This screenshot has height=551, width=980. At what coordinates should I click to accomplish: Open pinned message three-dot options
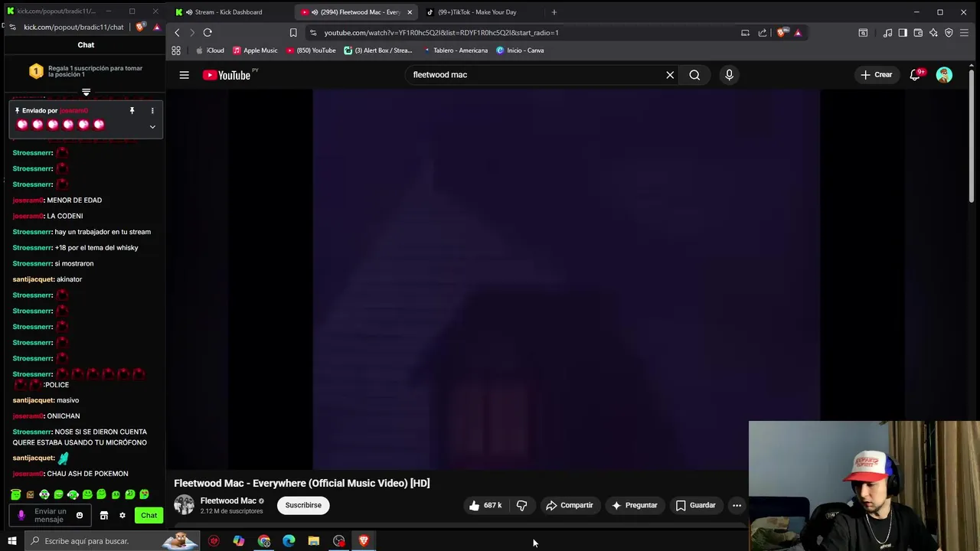tap(152, 111)
